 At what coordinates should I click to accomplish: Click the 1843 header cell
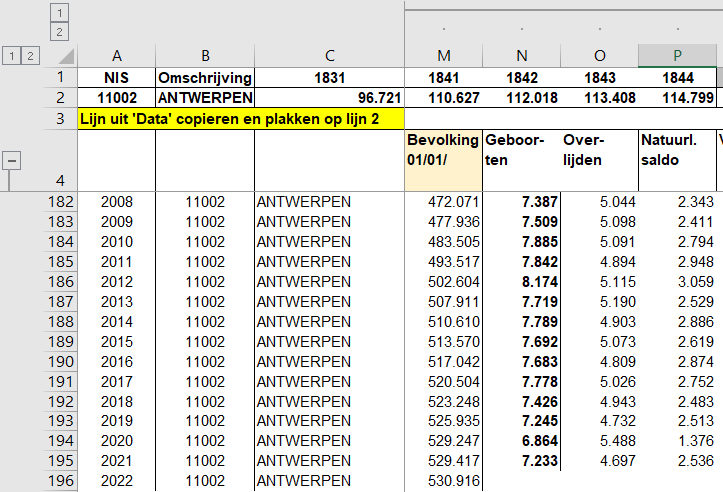[x=599, y=77]
